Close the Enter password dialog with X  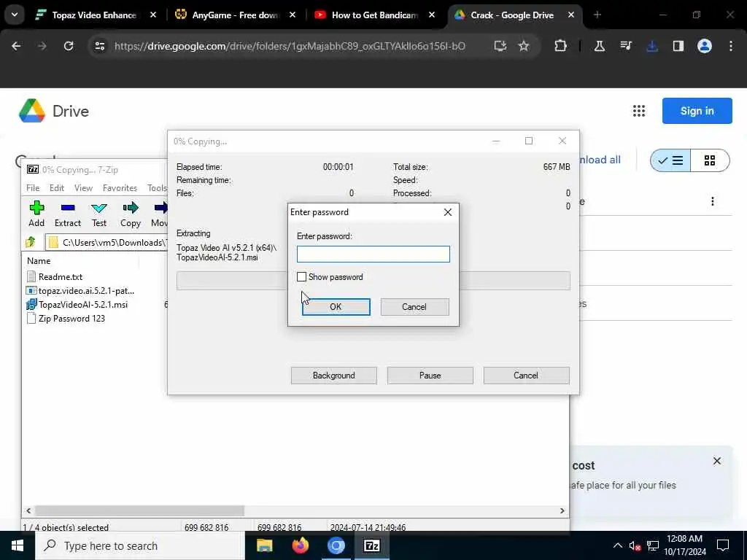(448, 212)
